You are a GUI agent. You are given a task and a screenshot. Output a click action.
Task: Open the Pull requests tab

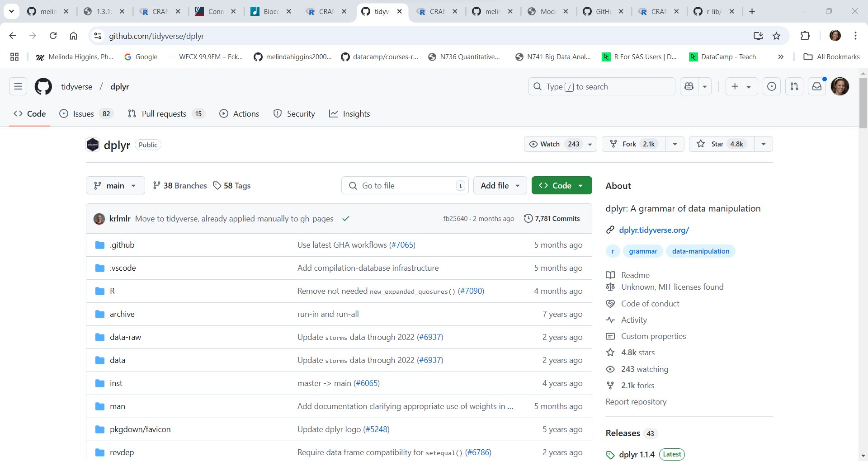click(164, 114)
